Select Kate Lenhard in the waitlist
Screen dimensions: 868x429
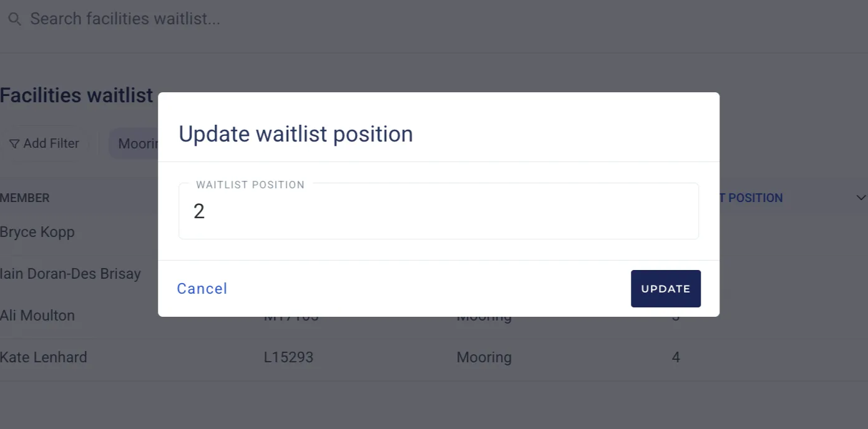point(44,357)
